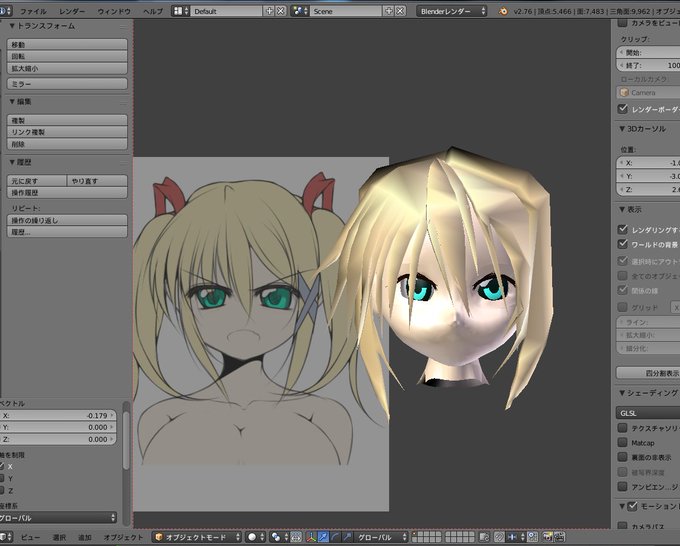This screenshot has width=680, height=546.
Task: Click the duplicate (複製) button
Action: point(67,120)
